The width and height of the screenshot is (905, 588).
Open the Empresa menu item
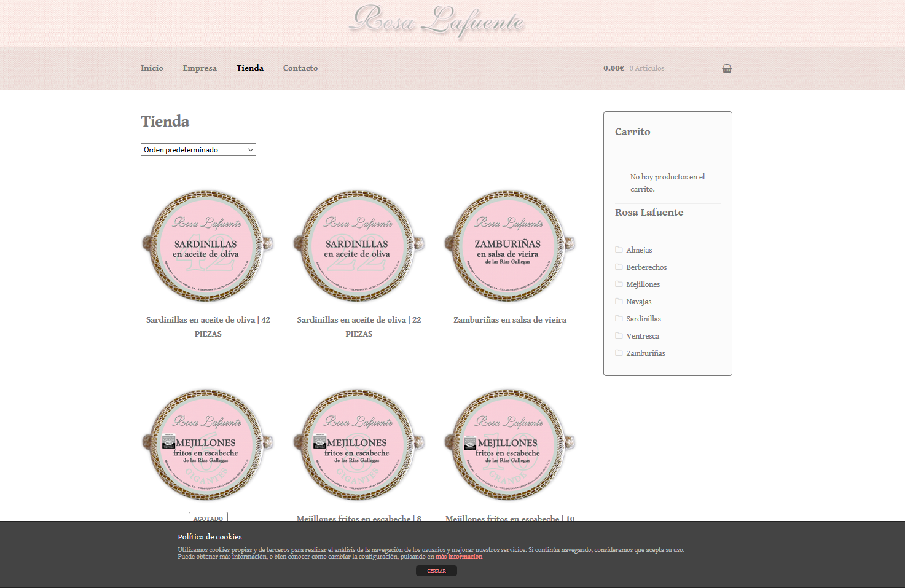tap(200, 68)
